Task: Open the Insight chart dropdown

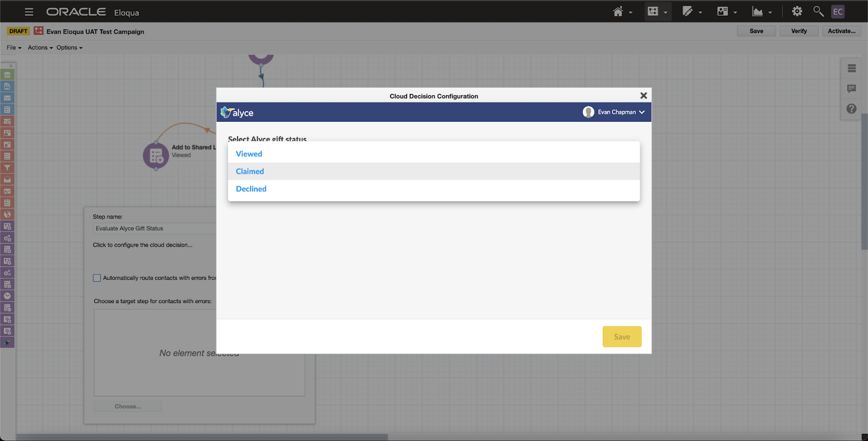Action: click(762, 11)
